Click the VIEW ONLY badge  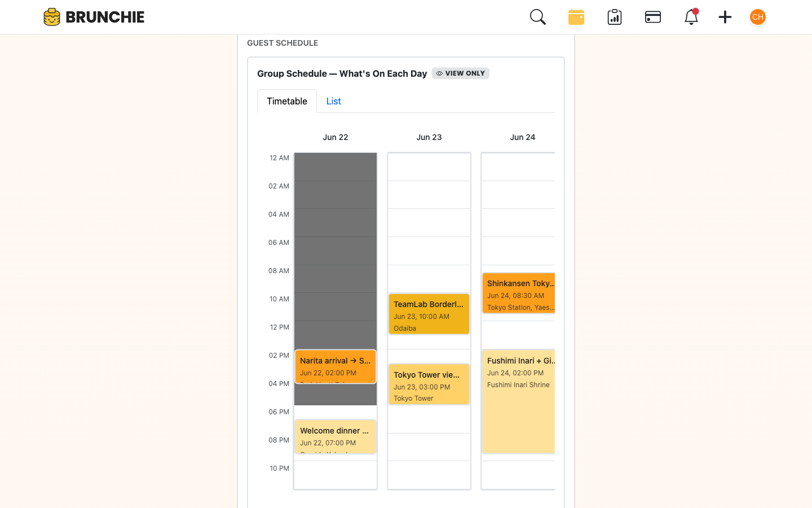tap(460, 73)
